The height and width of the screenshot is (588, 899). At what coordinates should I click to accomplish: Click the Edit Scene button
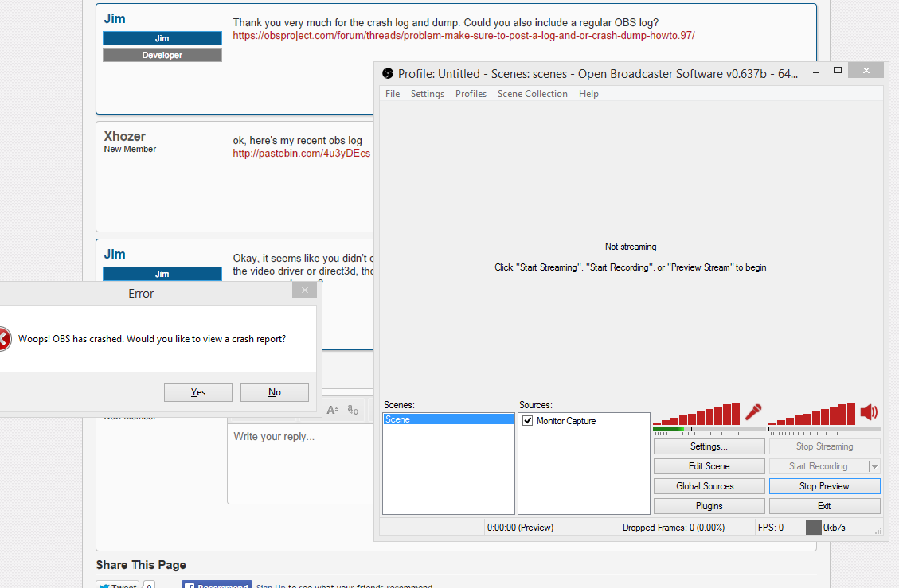coord(709,466)
